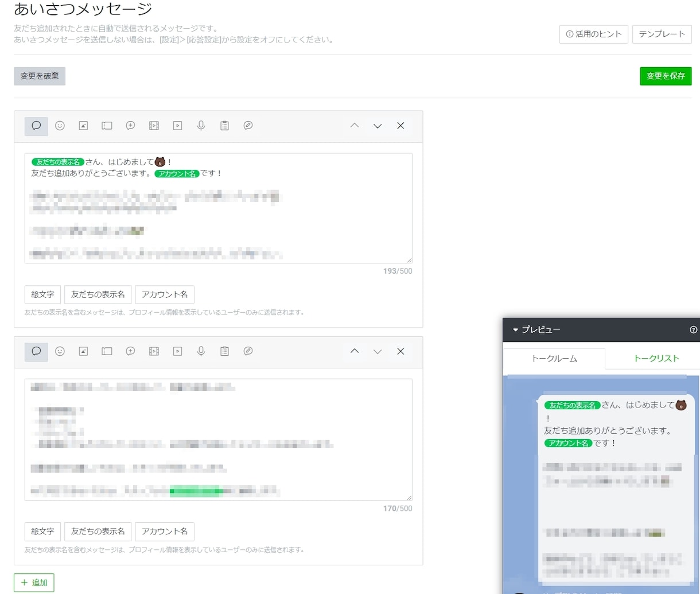Click 友だちの表示名 tag in first text area

pos(58,162)
